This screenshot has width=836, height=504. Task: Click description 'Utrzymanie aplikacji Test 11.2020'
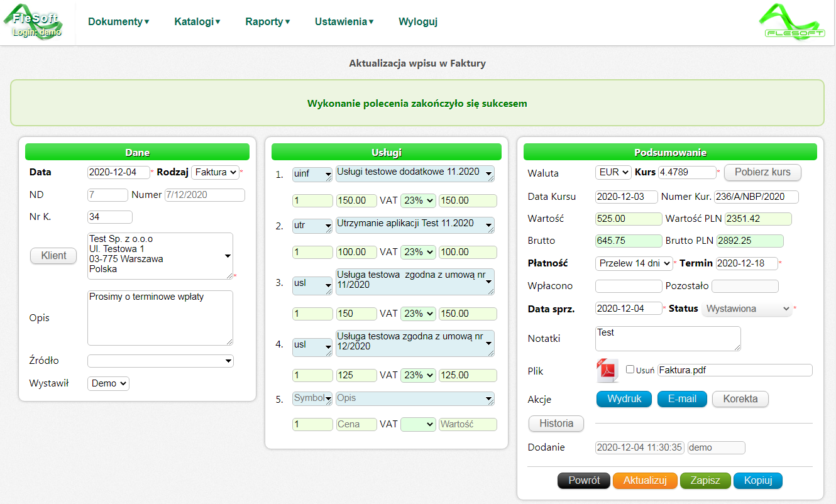[x=415, y=225]
